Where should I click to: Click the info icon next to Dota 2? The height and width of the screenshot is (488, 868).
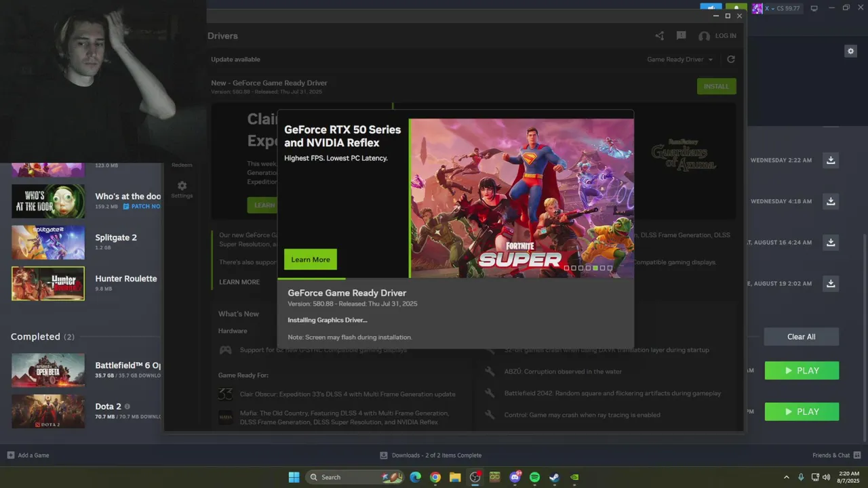point(127,407)
